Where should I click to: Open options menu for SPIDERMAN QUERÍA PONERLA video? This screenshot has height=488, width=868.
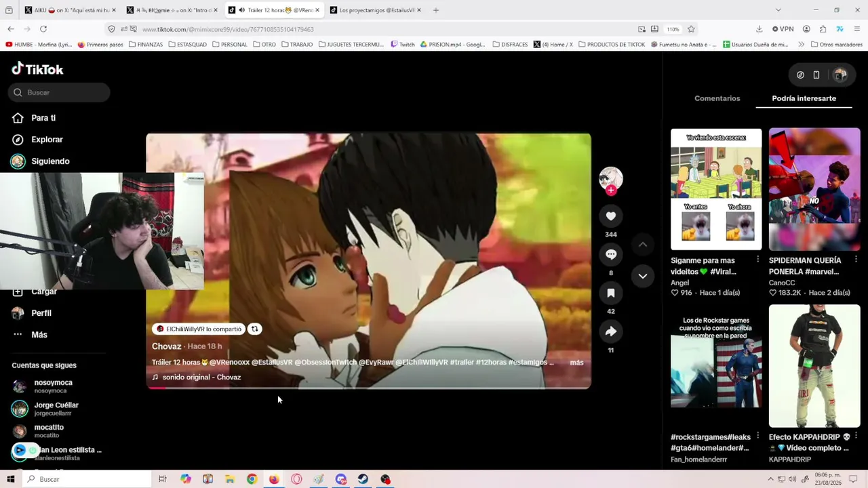pos(856,260)
